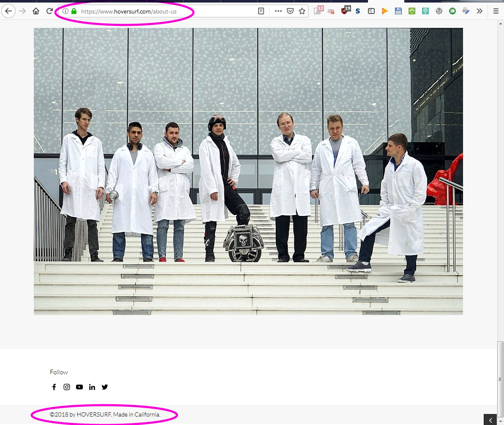504x425 pixels.
Task: Reload the current page
Action: pos(49,11)
